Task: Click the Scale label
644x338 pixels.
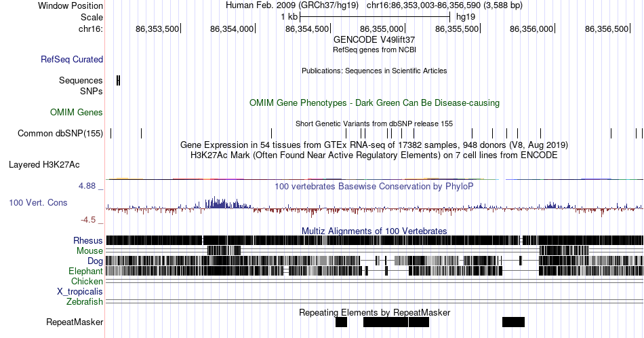Action: pos(92,17)
